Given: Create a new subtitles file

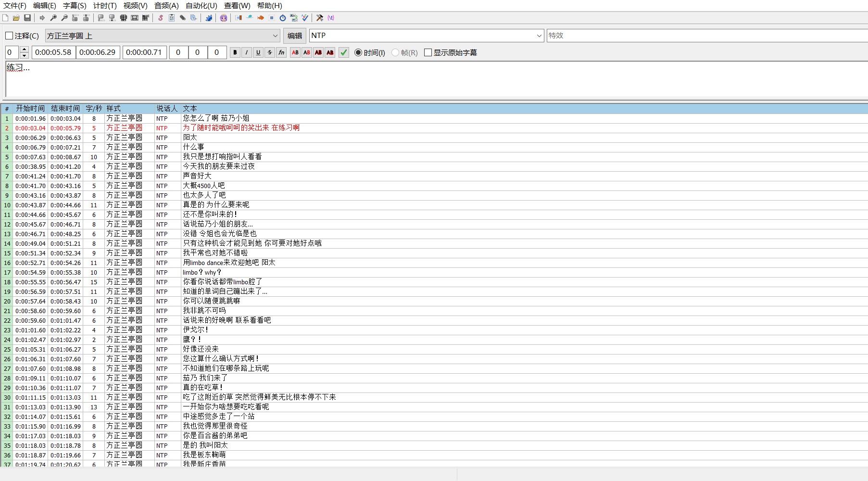Looking at the screenshot, I should point(5,18).
